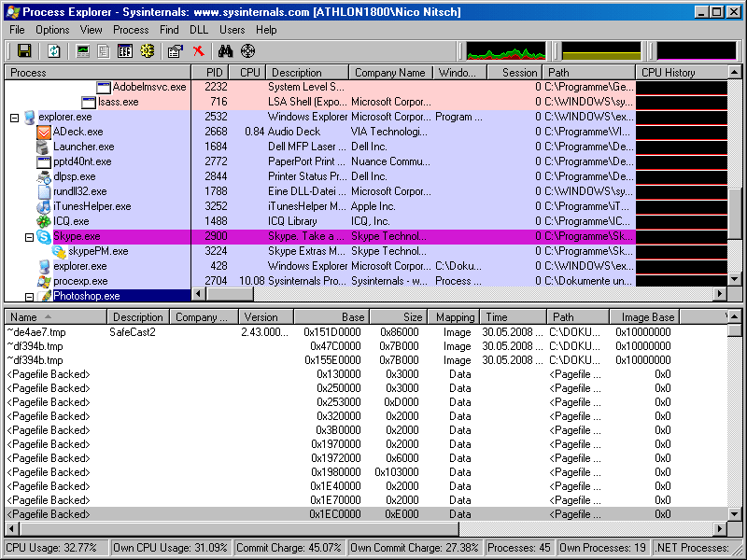Open the Users menu

click(232, 30)
